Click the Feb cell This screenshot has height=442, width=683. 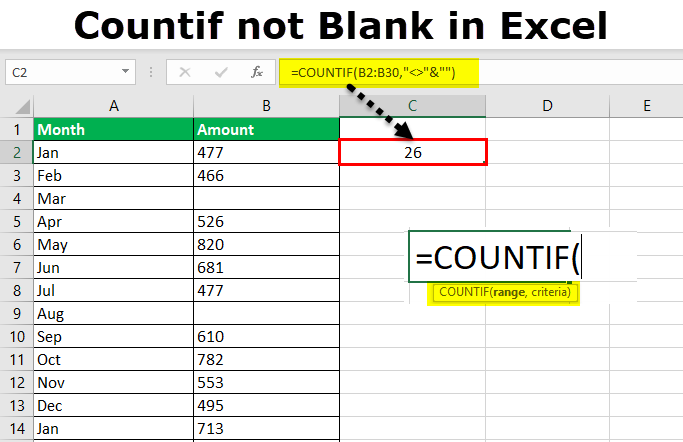pyautogui.click(x=114, y=175)
